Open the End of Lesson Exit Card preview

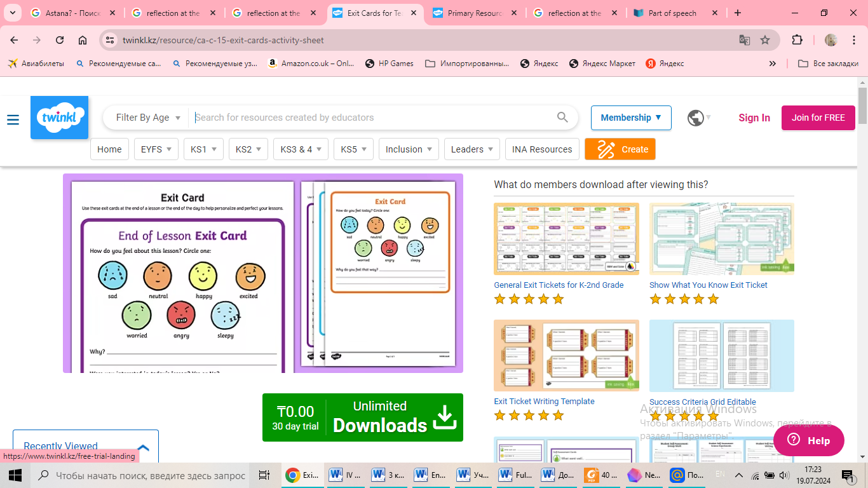click(182, 277)
